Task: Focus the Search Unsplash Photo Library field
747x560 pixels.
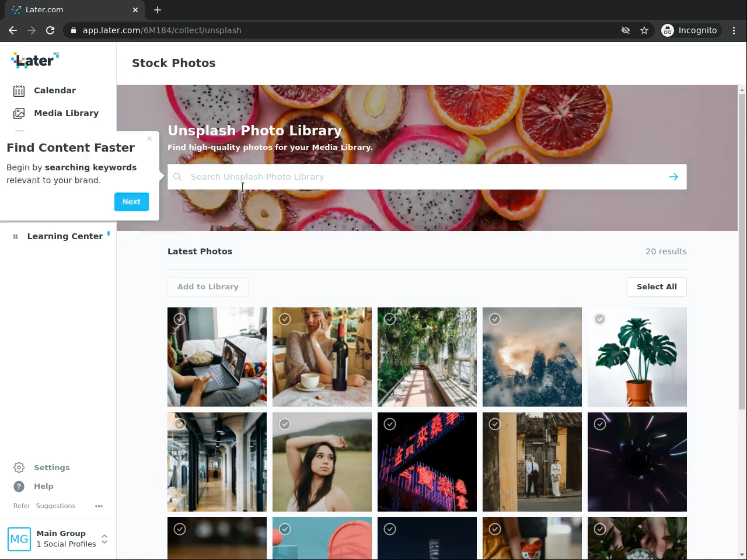Action: click(x=427, y=177)
